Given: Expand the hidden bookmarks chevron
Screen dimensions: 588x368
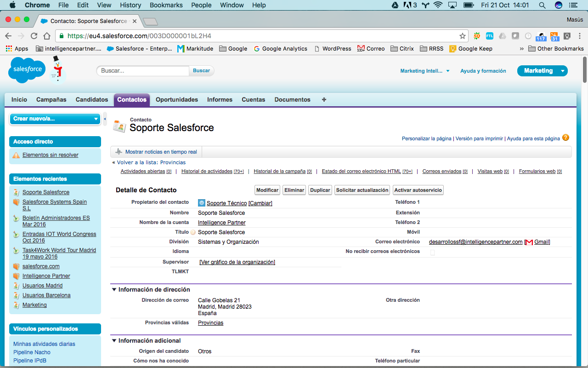Looking at the screenshot, I should click(x=522, y=48).
